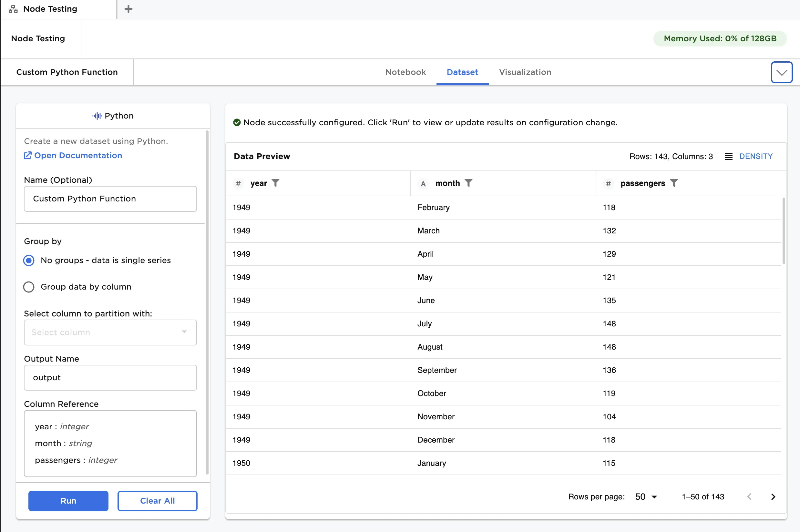Click the Output Name input field
Image resolution: width=800 pixels, height=532 pixels.
[110, 378]
